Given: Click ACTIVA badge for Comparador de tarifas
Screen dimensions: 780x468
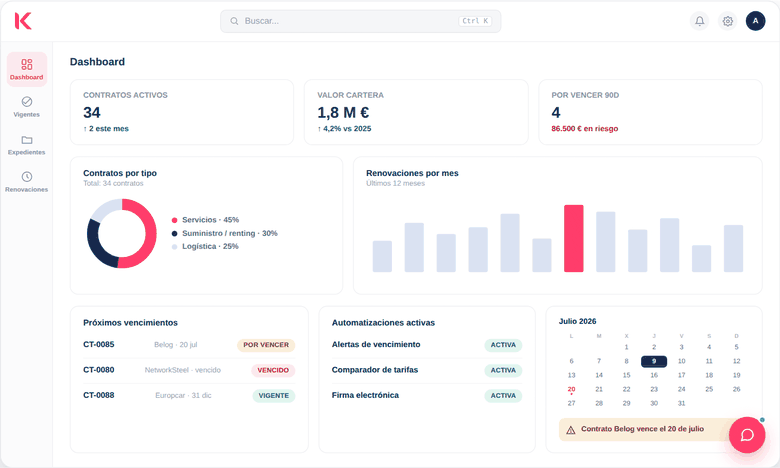Looking at the screenshot, I should pos(503,370).
